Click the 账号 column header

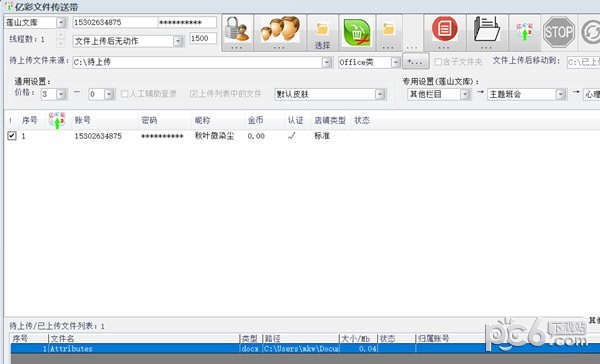82,120
